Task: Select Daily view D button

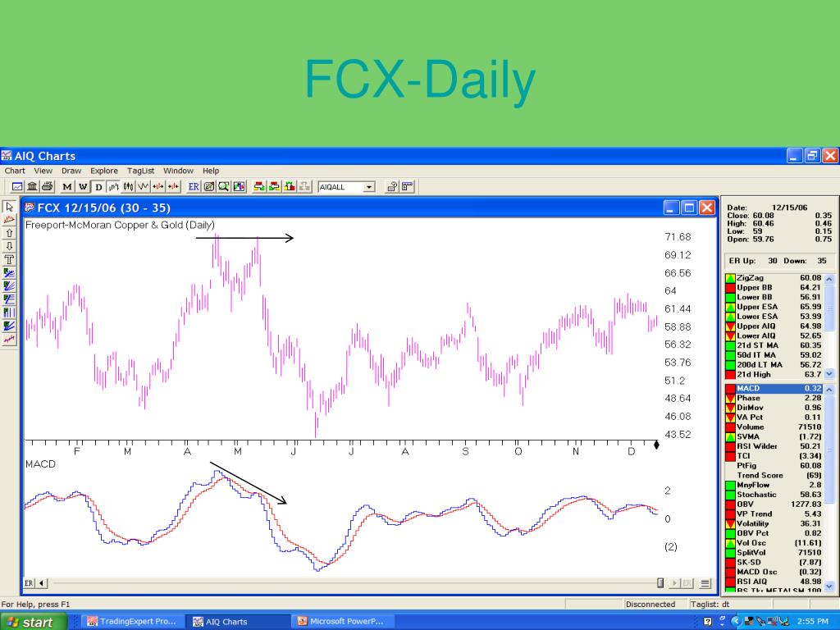Action: (98, 186)
